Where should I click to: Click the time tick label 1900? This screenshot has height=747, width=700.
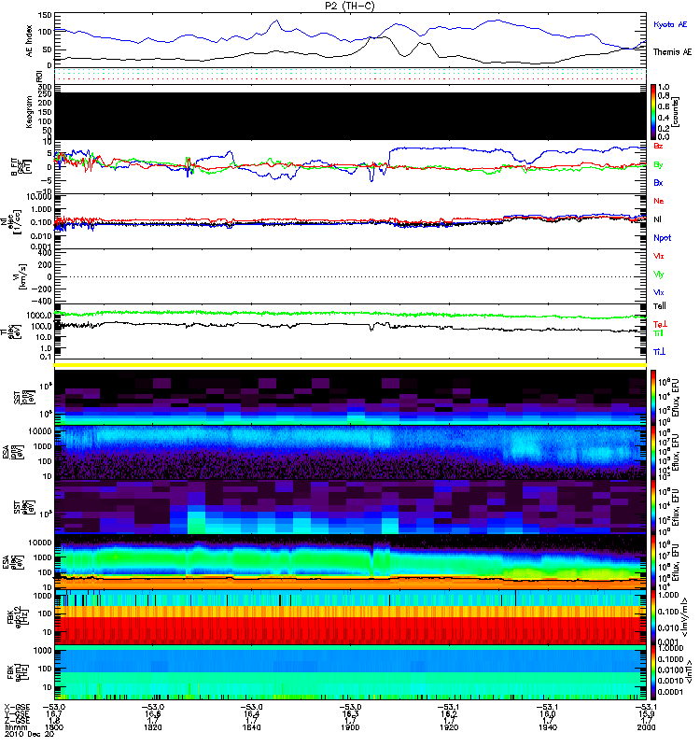350,727
